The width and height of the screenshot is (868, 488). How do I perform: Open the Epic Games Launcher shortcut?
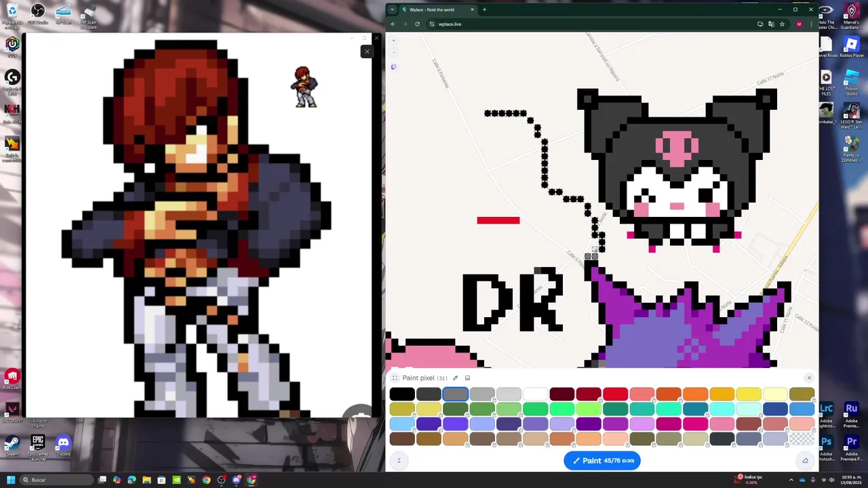(38, 447)
